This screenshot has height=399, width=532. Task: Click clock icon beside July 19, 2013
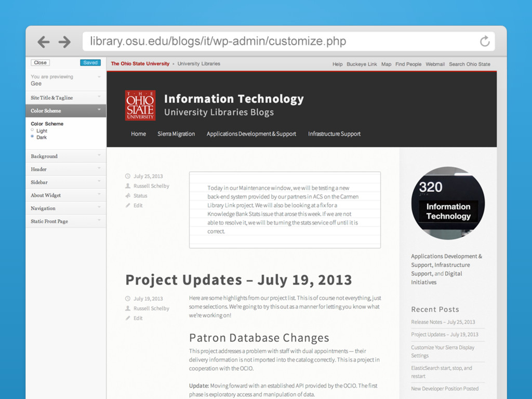(128, 299)
